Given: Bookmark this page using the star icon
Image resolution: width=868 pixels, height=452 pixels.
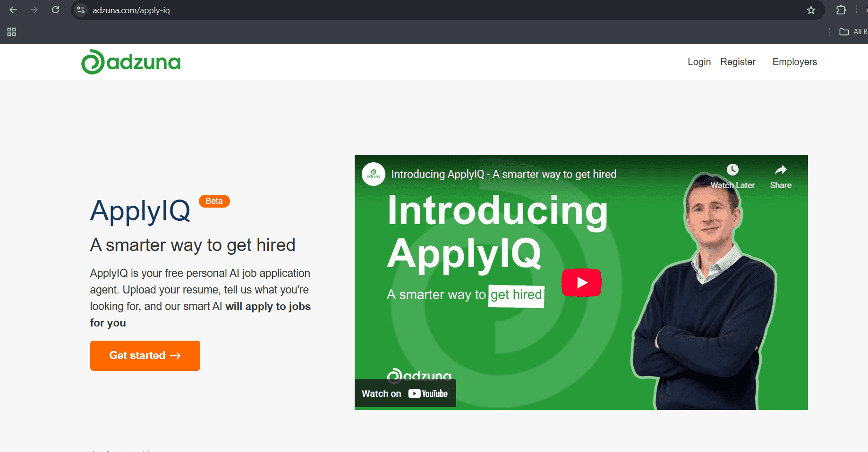Looking at the screenshot, I should click(811, 9).
